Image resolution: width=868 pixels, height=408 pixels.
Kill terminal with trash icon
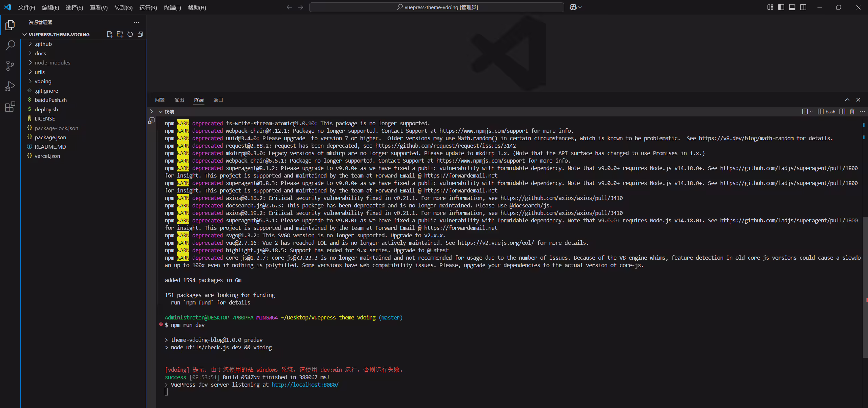(852, 112)
